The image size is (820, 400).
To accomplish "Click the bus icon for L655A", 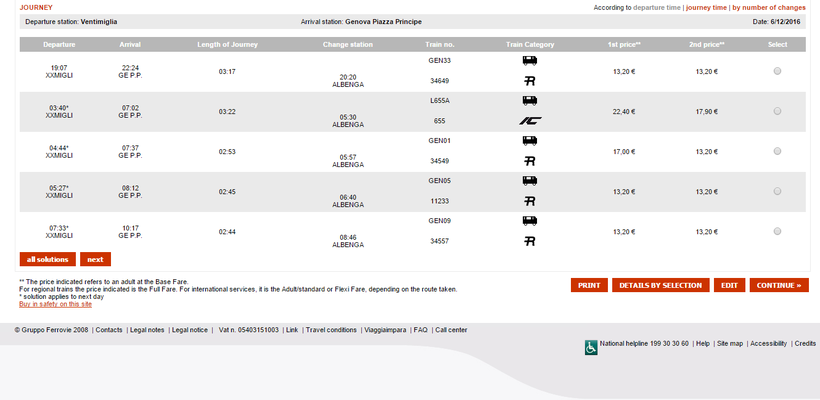I will 530,101.
